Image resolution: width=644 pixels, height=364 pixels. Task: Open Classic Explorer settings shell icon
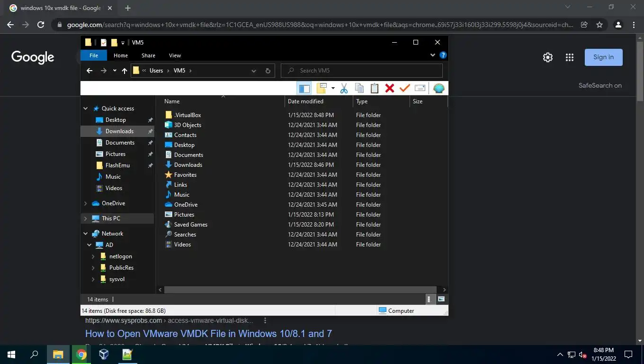tap(439, 88)
